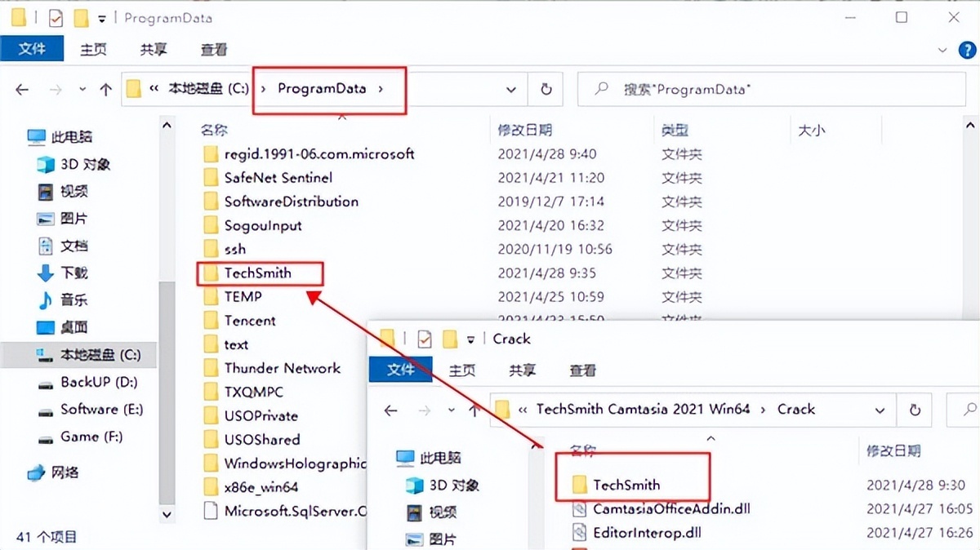
Task: Click ProgramData breadcrumb in address bar
Action: (322, 88)
